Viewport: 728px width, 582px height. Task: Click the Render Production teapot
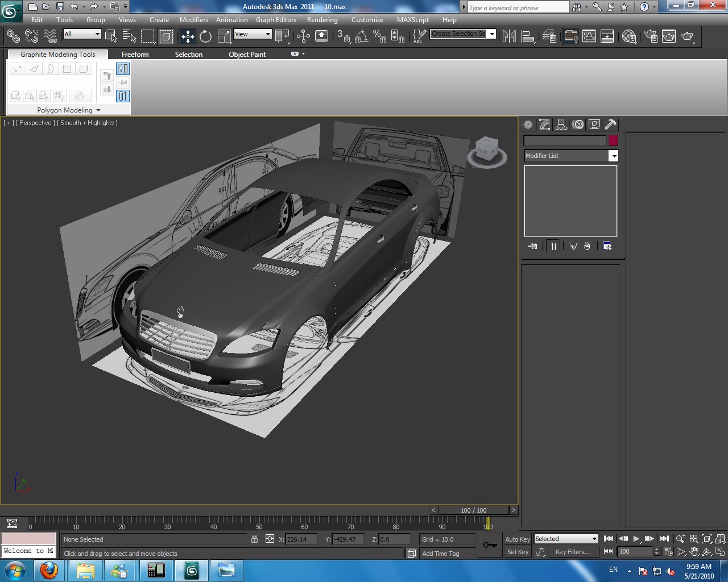tap(688, 36)
